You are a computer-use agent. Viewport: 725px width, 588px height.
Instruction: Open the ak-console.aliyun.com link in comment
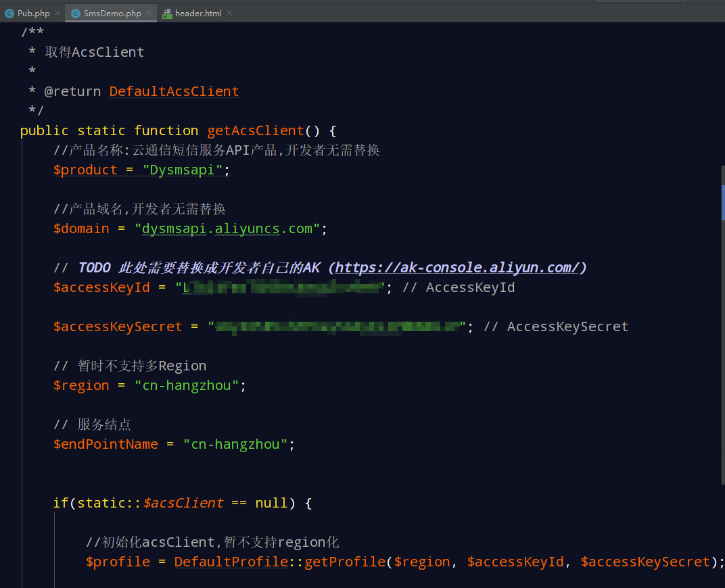pos(457,268)
